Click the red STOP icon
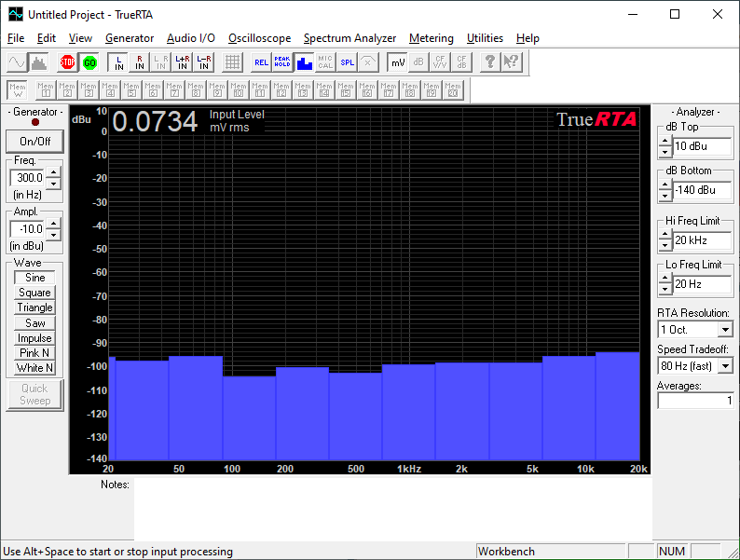The image size is (740, 560). click(67, 62)
